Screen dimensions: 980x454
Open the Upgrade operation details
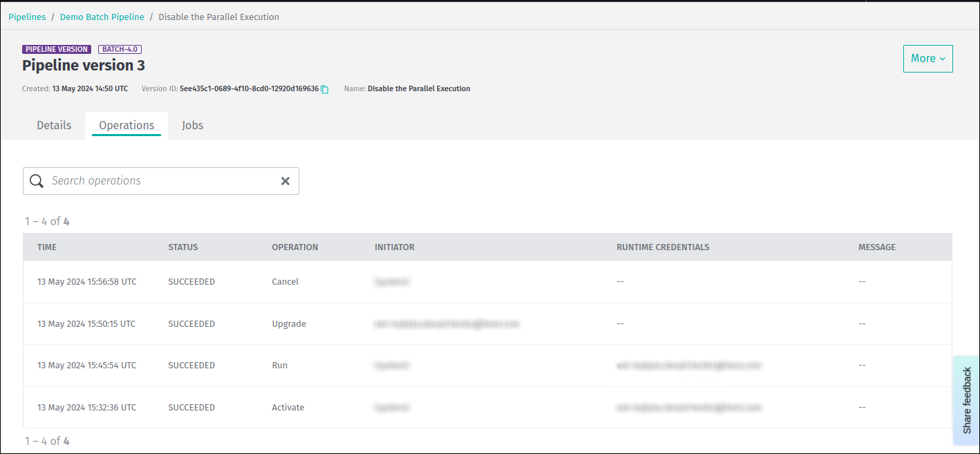(x=289, y=323)
